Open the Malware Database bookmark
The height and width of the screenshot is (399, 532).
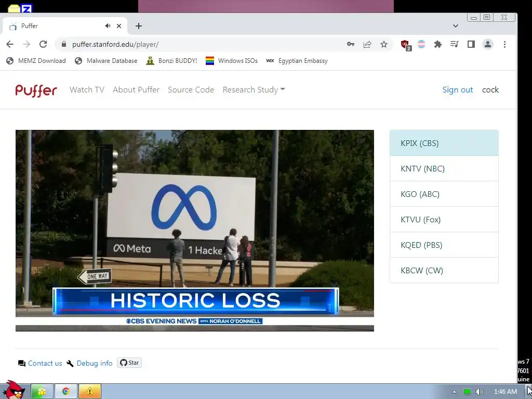[x=106, y=61]
